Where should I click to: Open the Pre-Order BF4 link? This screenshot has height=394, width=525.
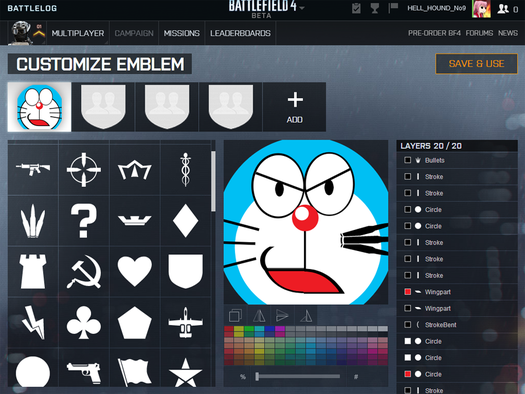[434, 33]
